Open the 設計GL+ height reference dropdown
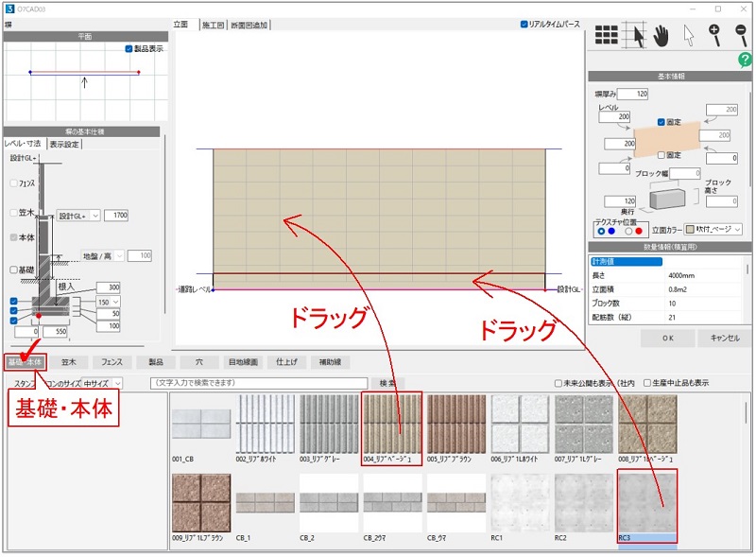This screenshot has width=756, height=557. tap(78, 216)
